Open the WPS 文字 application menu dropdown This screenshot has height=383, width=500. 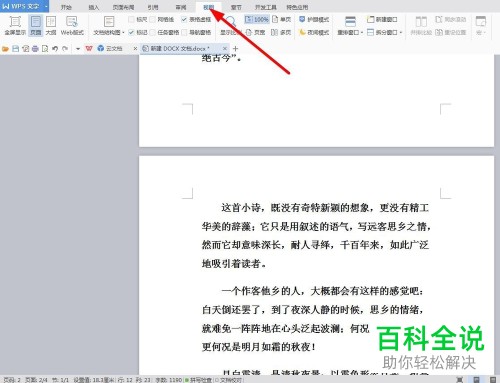tap(46, 7)
